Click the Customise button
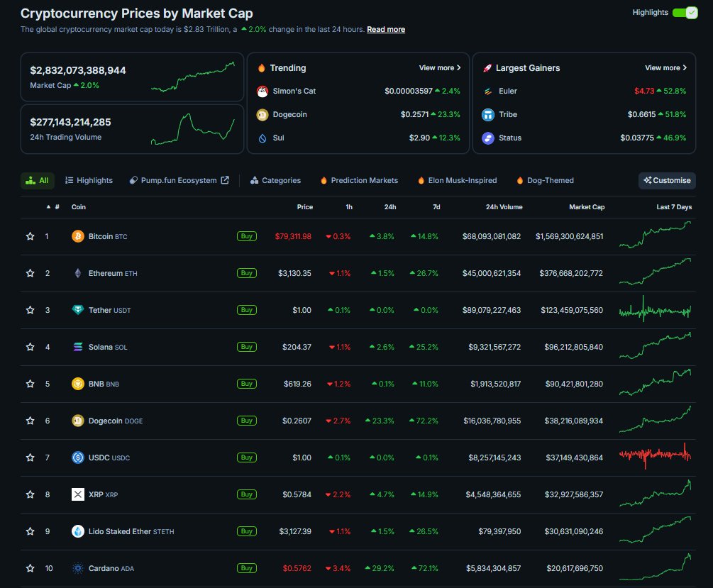The image size is (713, 588). click(667, 181)
